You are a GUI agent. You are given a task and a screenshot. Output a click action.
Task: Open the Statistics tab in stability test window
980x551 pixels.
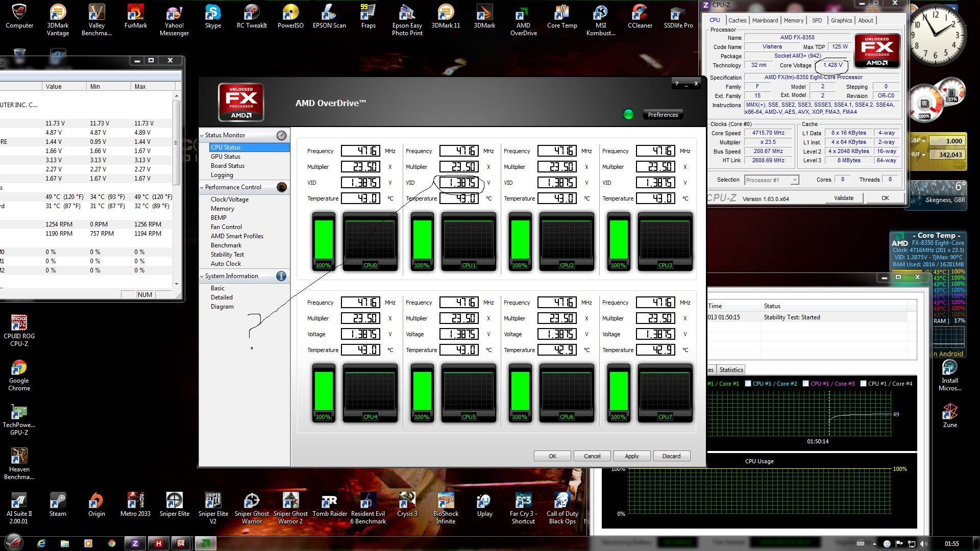[x=731, y=370]
